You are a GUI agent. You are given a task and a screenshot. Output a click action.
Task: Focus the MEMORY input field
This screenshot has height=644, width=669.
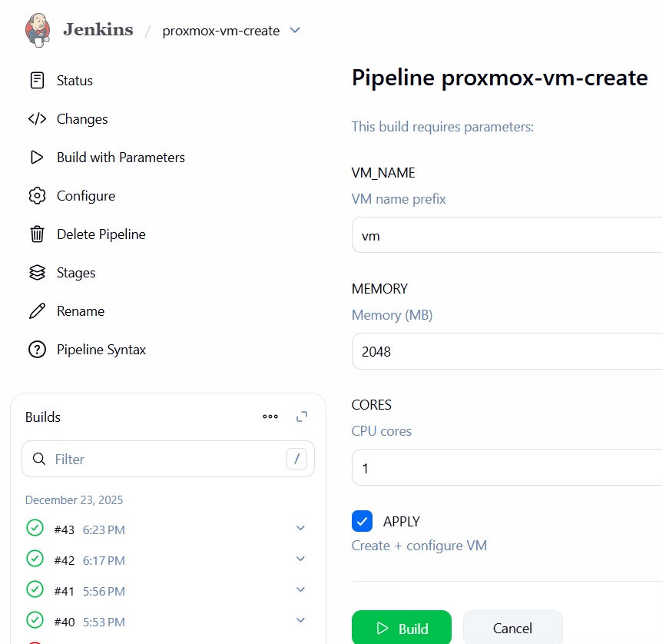click(507, 351)
